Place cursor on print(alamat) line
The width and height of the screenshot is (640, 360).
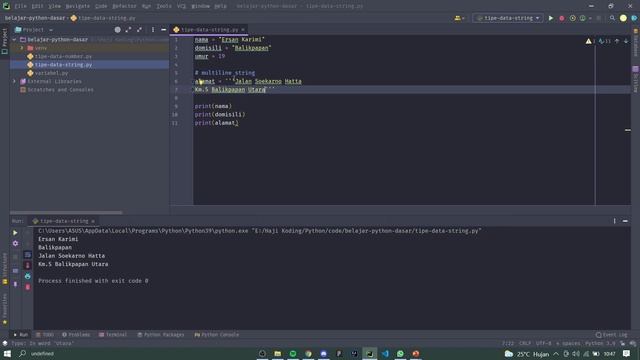click(x=216, y=123)
